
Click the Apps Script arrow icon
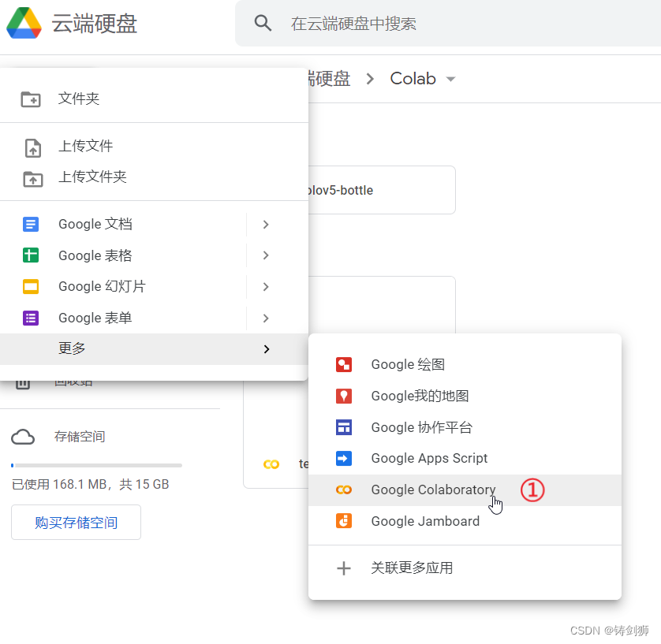point(344,458)
